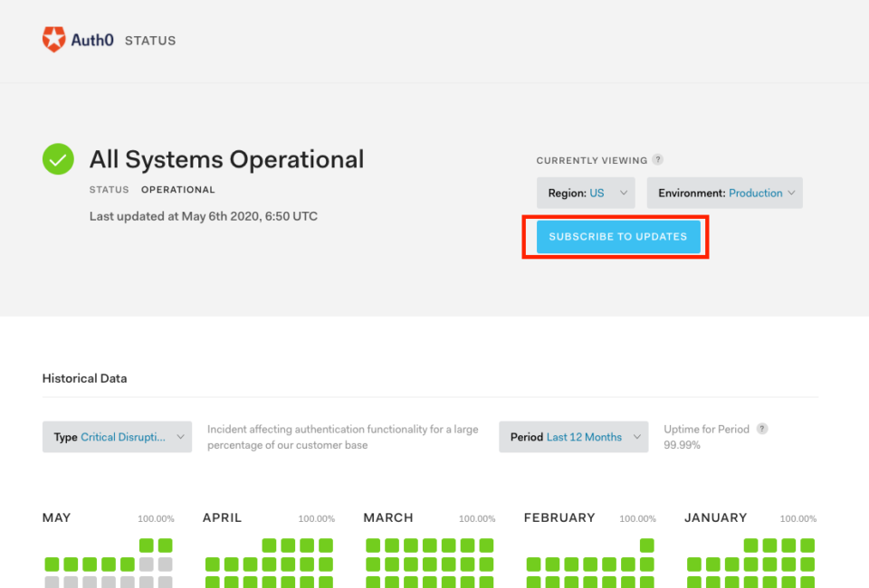Click the Production environment link
This screenshot has height=588, width=869.
click(x=754, y=193)
